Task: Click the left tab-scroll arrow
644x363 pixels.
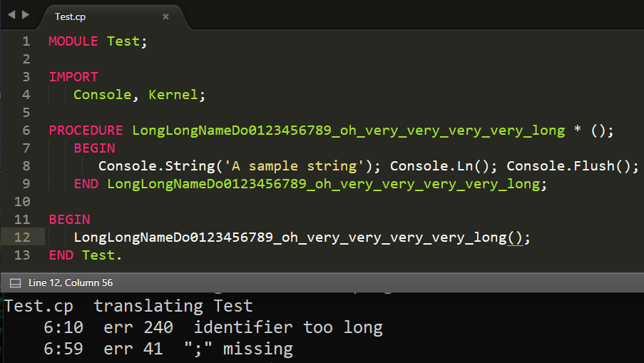Action: [11, 14]
